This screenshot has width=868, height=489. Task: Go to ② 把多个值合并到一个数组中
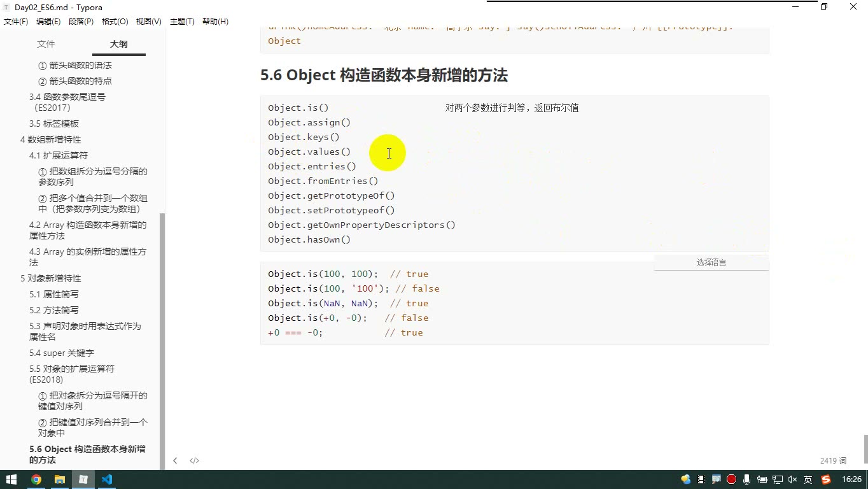(93, 203)
